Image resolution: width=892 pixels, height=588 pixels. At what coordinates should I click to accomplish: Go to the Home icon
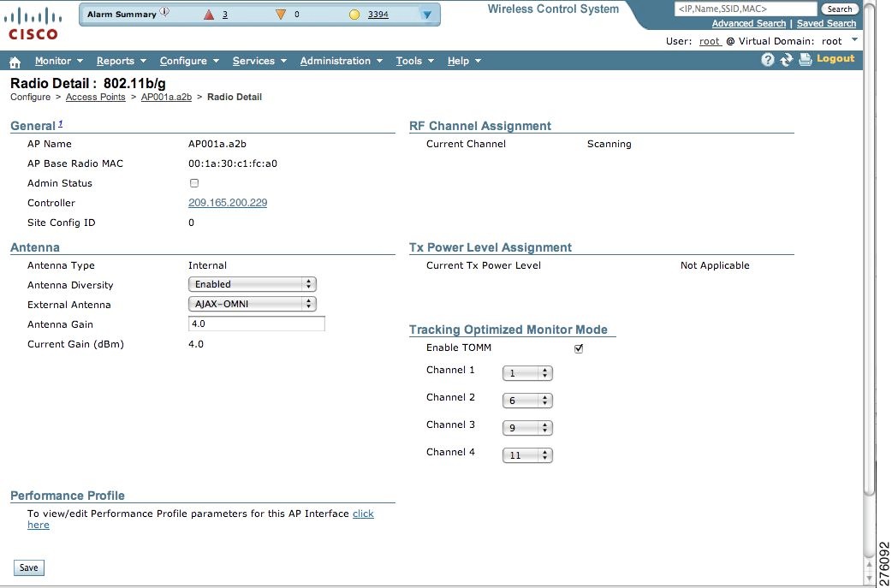15,62
